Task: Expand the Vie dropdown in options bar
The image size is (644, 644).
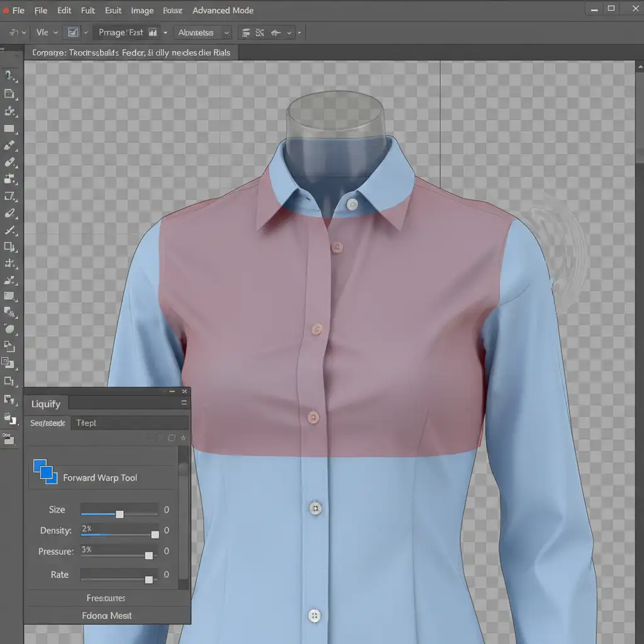Action: click(47, 32)
